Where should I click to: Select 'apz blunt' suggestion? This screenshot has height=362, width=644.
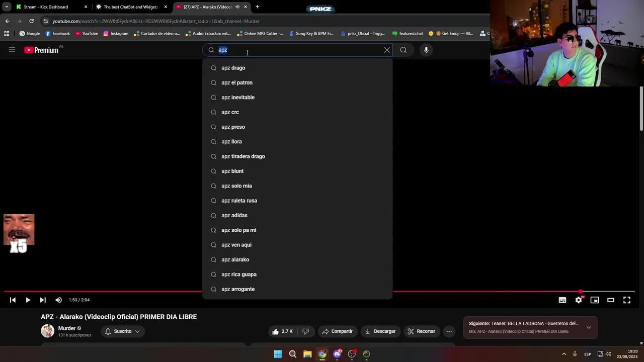(297, 171)
